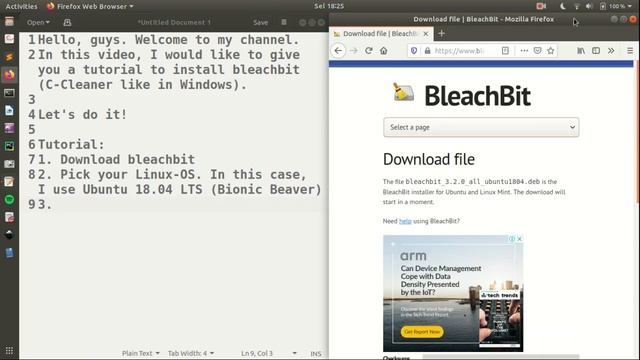Launch Terminal from the dock

tap(9, 93)
